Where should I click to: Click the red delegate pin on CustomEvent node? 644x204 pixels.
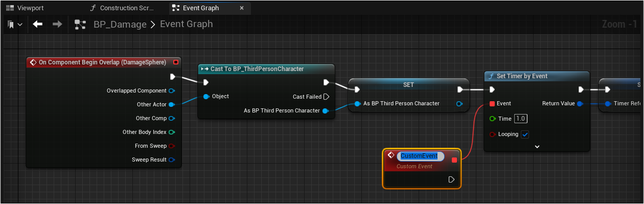pos(454,160)
